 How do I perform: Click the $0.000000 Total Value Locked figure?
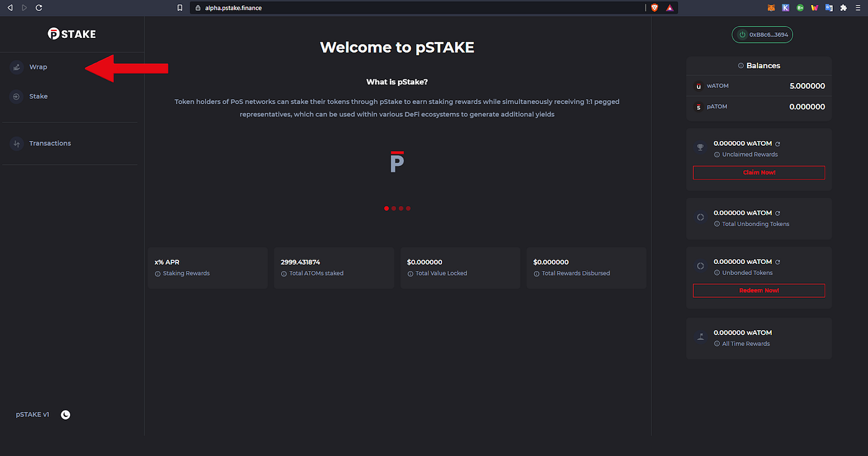(x=425, y=262)
